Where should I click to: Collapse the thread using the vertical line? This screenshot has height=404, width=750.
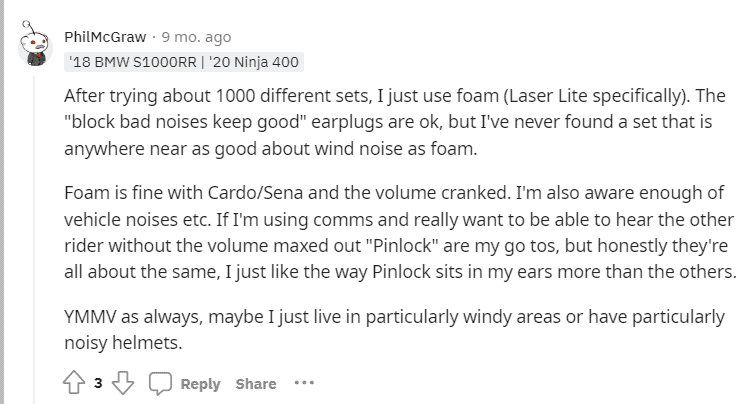click(x=34, y=239)
